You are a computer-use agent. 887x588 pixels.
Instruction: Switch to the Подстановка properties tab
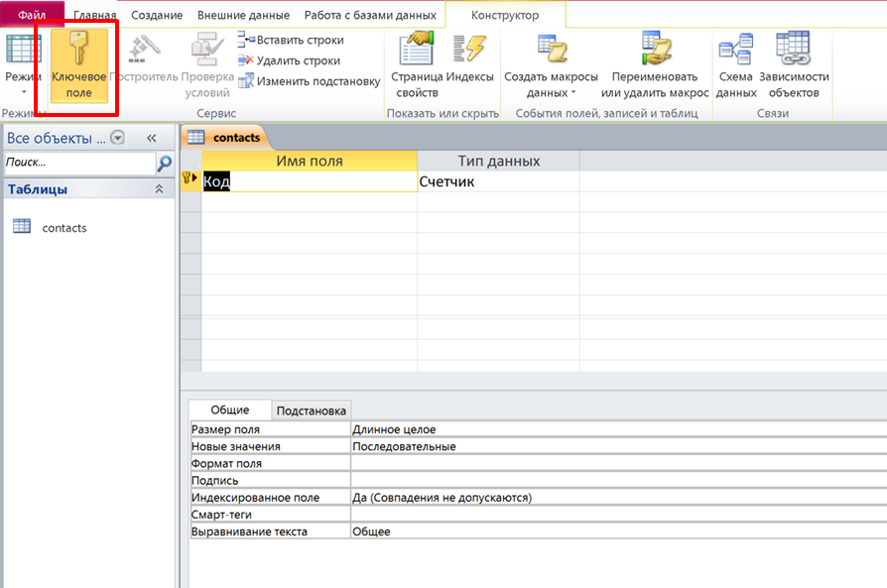pos(312,411)
